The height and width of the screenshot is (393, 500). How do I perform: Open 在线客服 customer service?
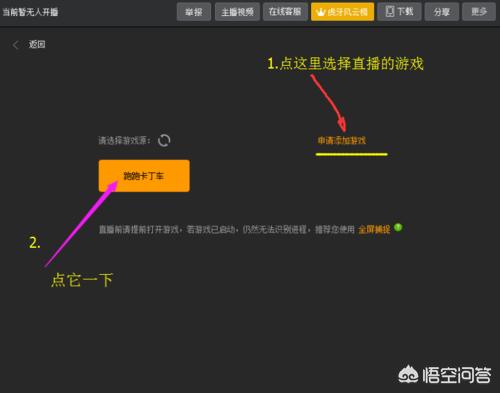285,12
